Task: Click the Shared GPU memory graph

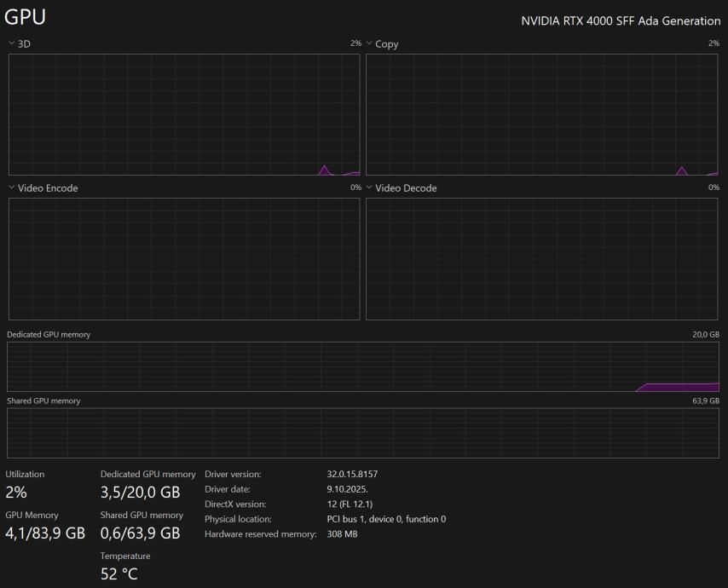Action: [x=363, y=433]
